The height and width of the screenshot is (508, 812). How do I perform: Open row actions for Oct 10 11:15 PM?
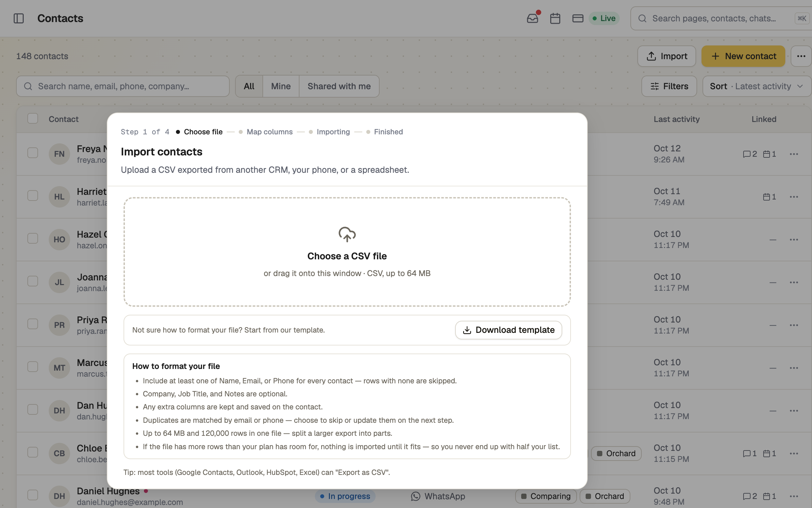pyautogui.click(x=794, y=454)
